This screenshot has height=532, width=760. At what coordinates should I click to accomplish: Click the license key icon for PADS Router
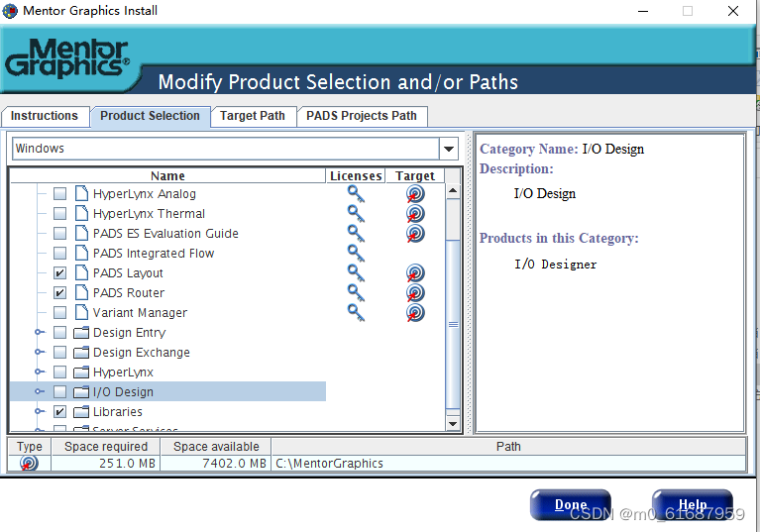pos(356,293)
